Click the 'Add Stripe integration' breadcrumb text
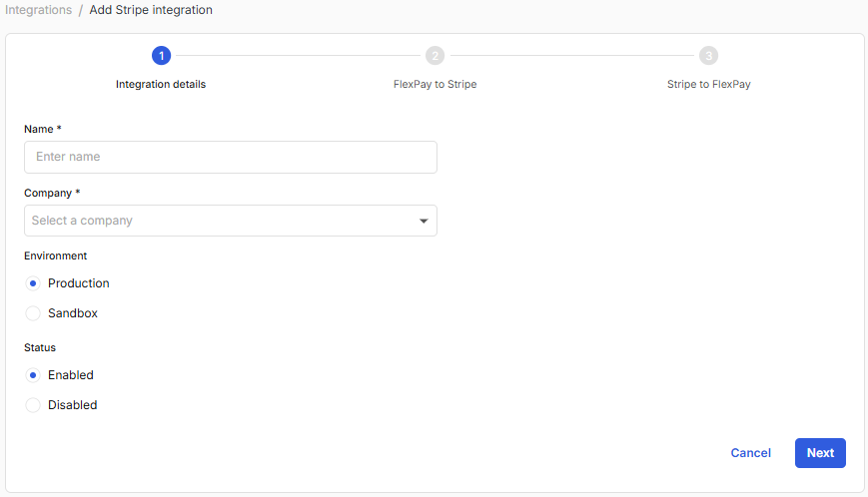The height and width of the screenshot is (497, 868). point(151,10)
